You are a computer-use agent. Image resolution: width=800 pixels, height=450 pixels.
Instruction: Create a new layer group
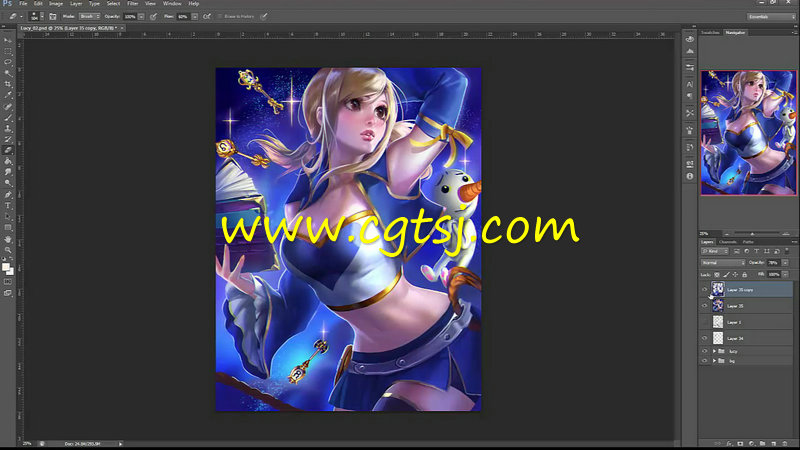(763, 444)
